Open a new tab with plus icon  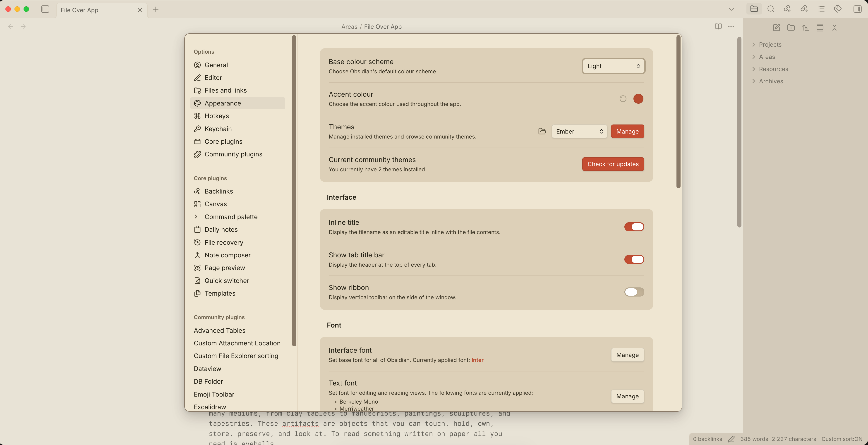(x=156, y=10)
